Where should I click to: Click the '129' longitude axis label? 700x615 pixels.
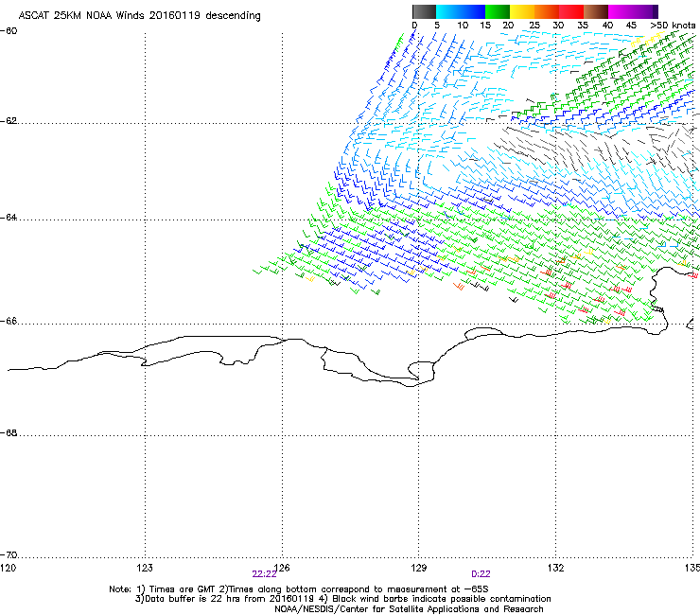(x=419, y=568)
